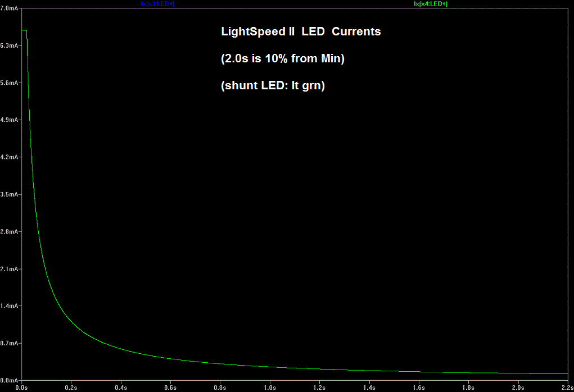Click the 0.4s time axis label
The height and width of the screenshot is (392, 574).
click(121, 388)
